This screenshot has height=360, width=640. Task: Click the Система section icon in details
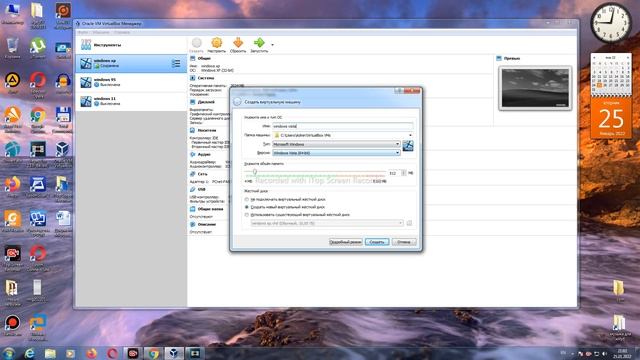coord(193,78)
